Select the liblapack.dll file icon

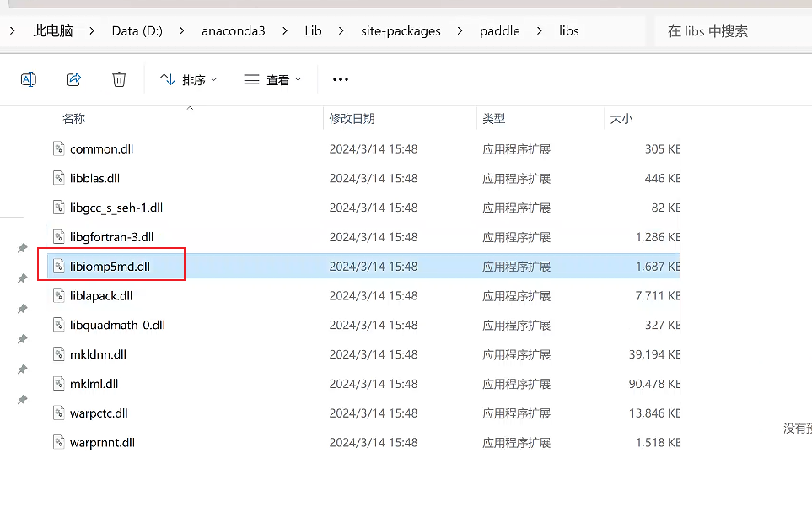(x=59, y=295)
